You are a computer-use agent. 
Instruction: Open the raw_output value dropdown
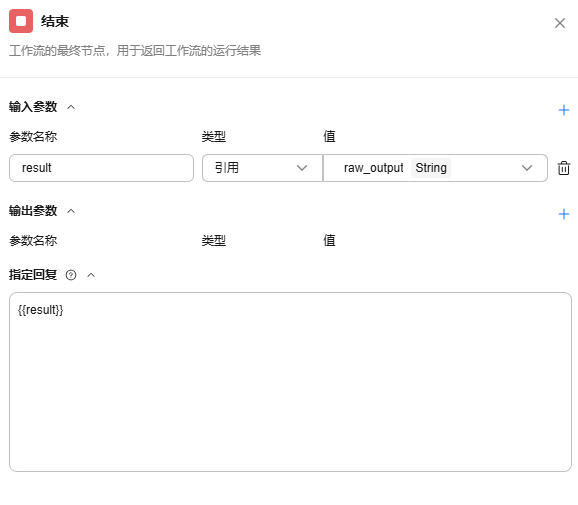coord(435,168)
